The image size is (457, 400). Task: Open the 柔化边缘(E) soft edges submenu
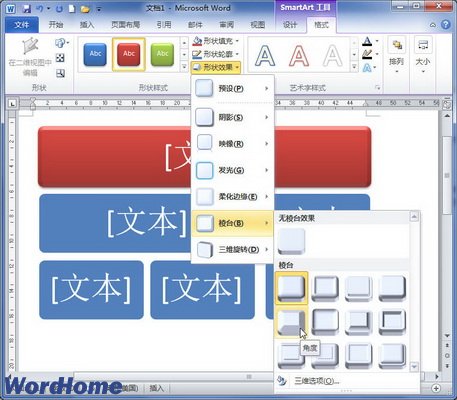point(232,197)
